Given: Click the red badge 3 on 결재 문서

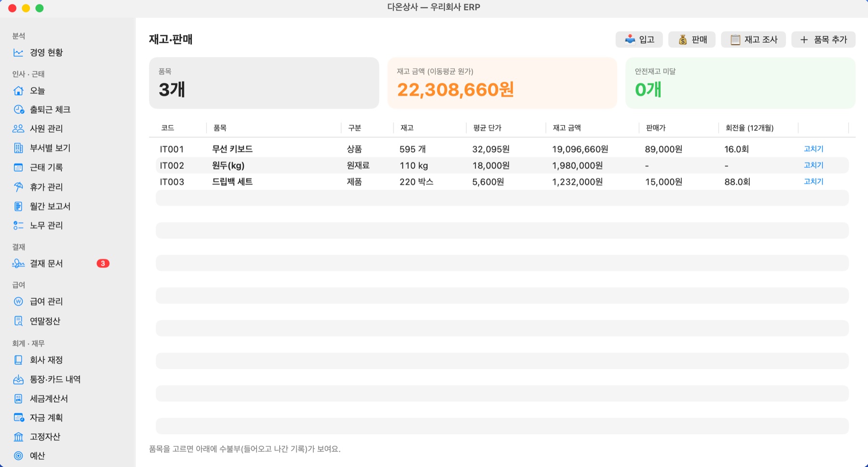Looking at the screenshot, I should (103, 264).
